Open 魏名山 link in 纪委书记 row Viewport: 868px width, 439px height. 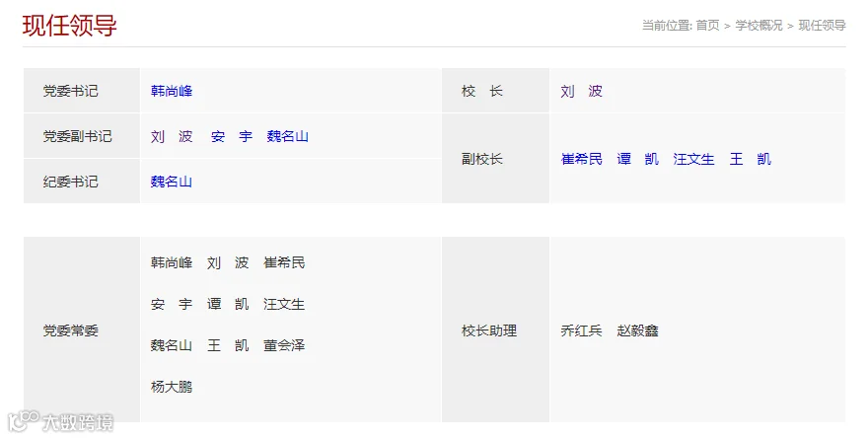coord(172,182)
